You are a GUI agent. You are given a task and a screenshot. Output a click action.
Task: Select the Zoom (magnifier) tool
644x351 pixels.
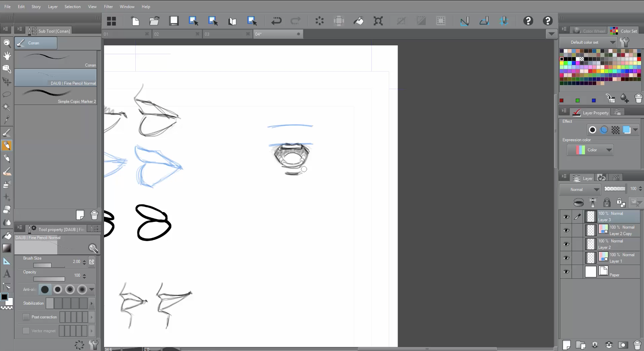(x=7, y=43)
